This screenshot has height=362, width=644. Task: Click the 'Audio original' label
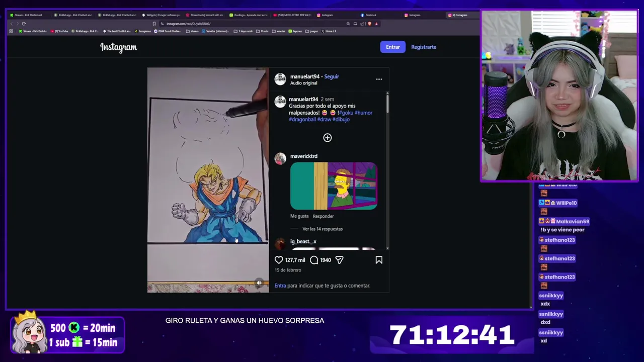(x=304, y=83)
